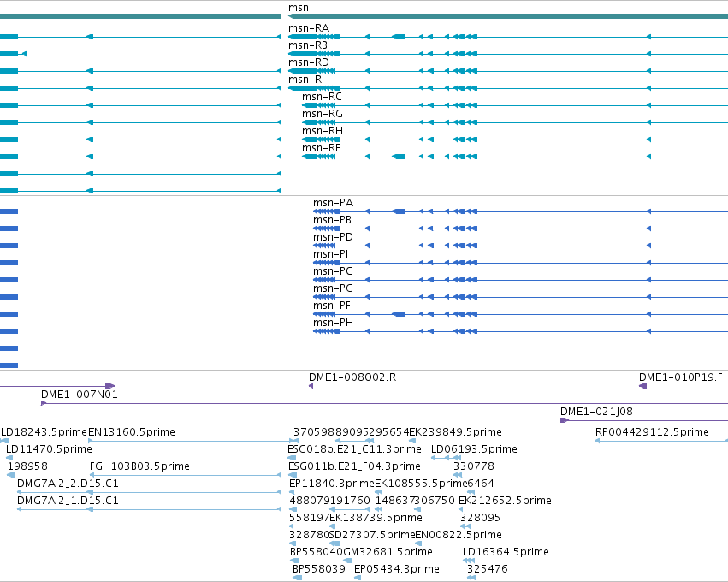The height and width of the screenshot is (582, 728).
Task: Select the msn-PC CDS label
Action: point(333,272)
